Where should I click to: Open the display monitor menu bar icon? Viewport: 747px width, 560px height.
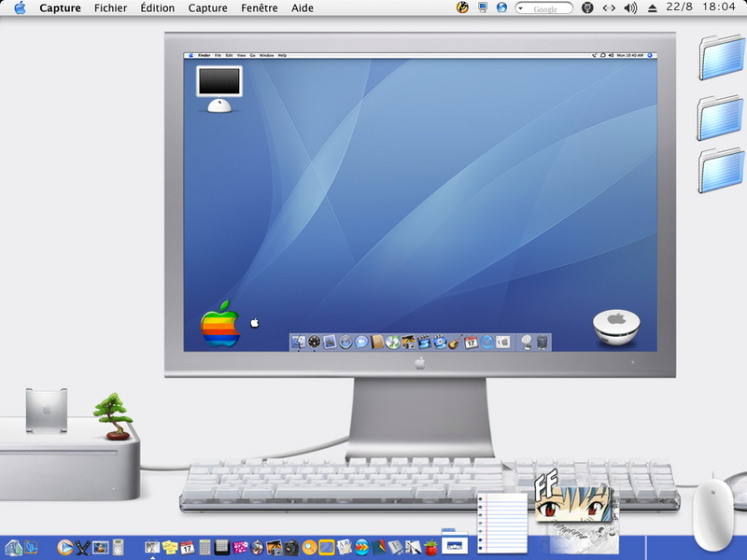click(483, 7)
